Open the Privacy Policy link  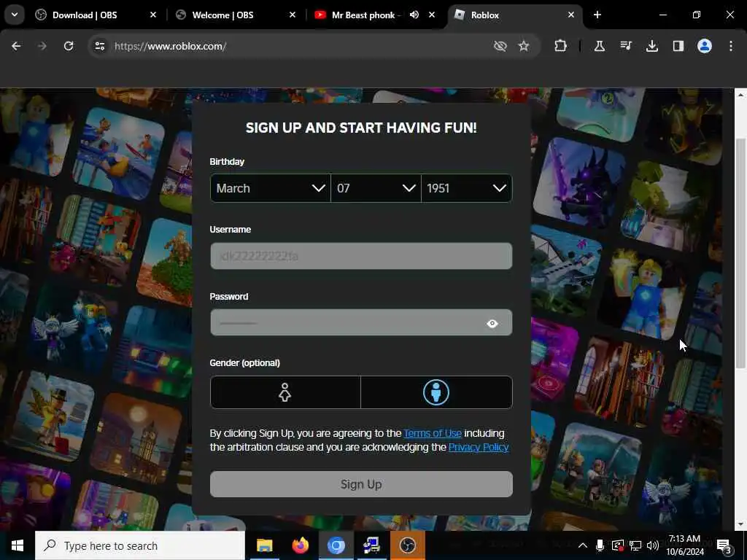pyautogui.click(x=479, y=447)
